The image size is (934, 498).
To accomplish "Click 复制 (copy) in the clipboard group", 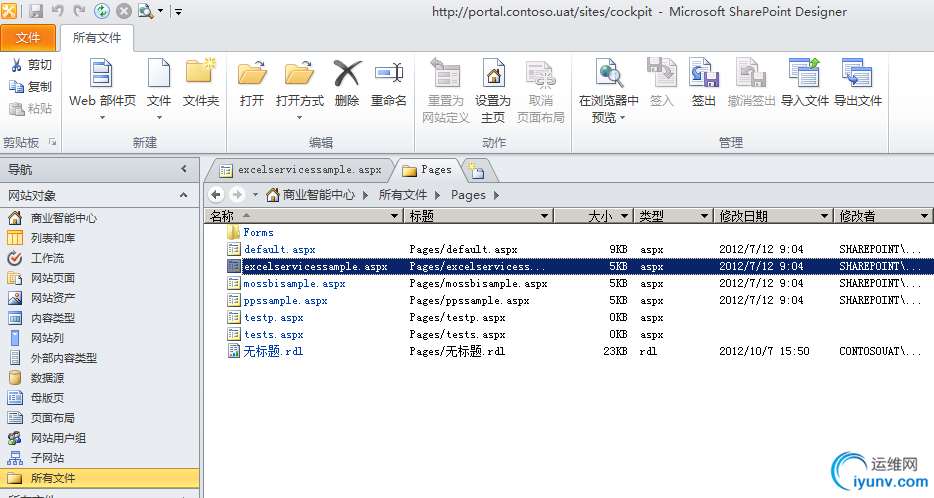I will click(x=31, y=87).
